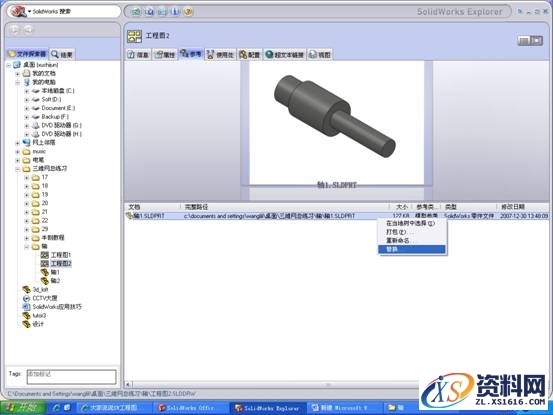Open the 参考 tab
The width and height of the screenshot is (553, 415).
click(x=191, y=54)
